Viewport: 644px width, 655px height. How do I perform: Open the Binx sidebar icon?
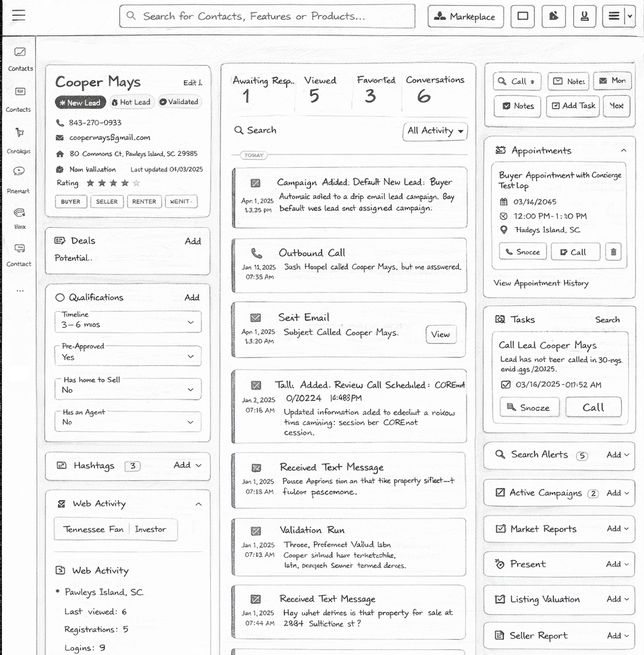[x=19, y=213]
